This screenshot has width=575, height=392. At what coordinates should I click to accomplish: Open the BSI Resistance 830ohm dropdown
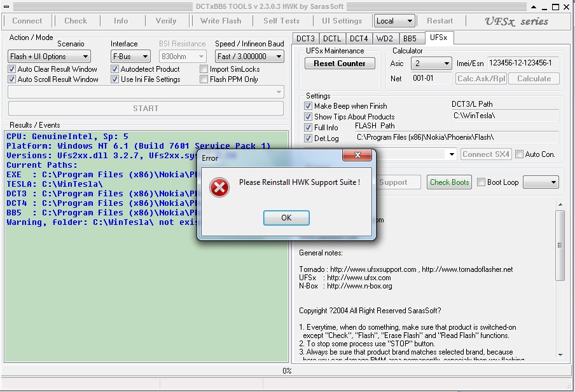[x=183, y=57]
